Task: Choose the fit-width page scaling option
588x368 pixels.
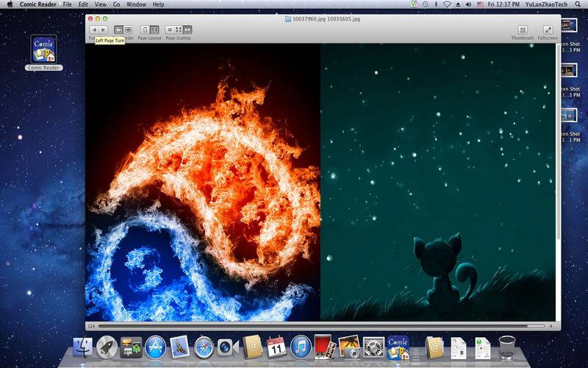Action: tap(187, 29)
